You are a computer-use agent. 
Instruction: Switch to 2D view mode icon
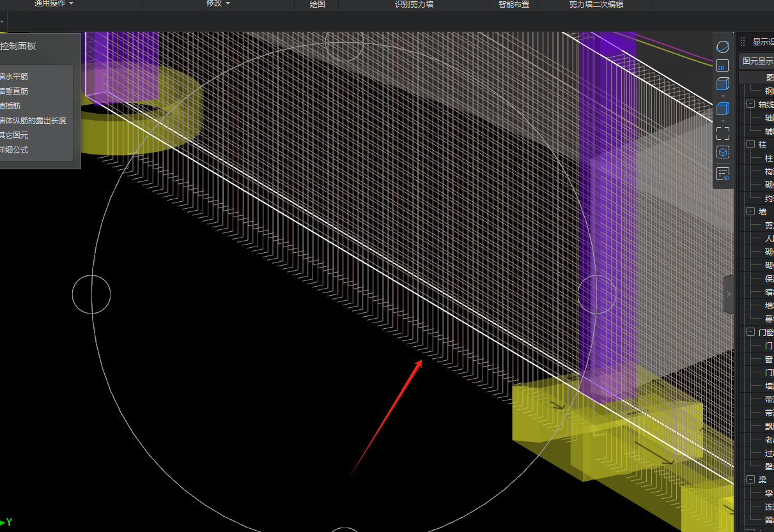(723, 66)
